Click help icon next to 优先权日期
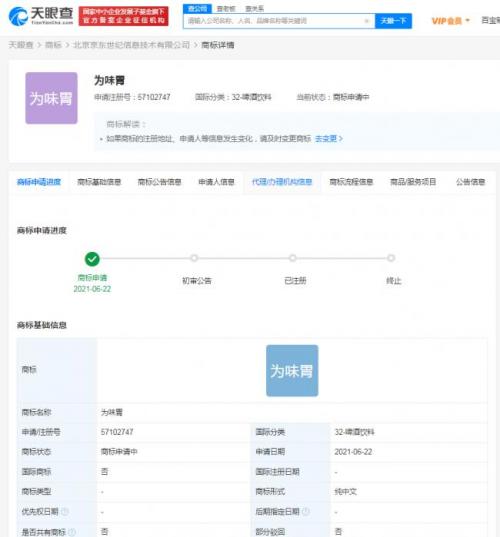 point(65,512)
